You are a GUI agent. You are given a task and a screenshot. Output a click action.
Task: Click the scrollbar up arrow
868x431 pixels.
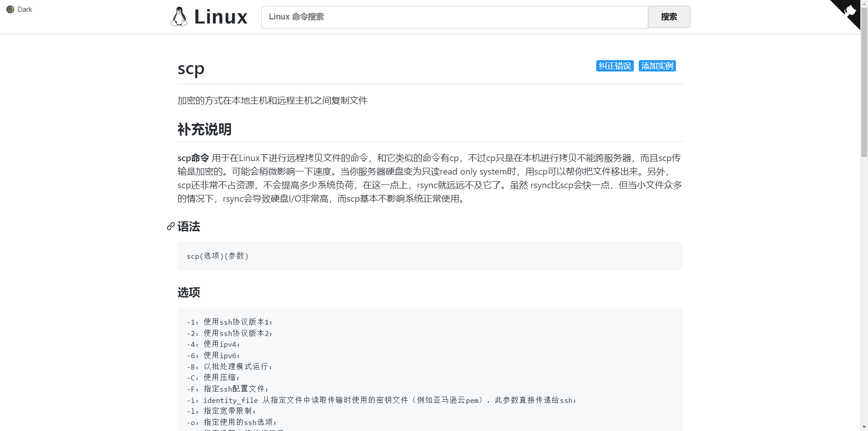pos(864,4)
